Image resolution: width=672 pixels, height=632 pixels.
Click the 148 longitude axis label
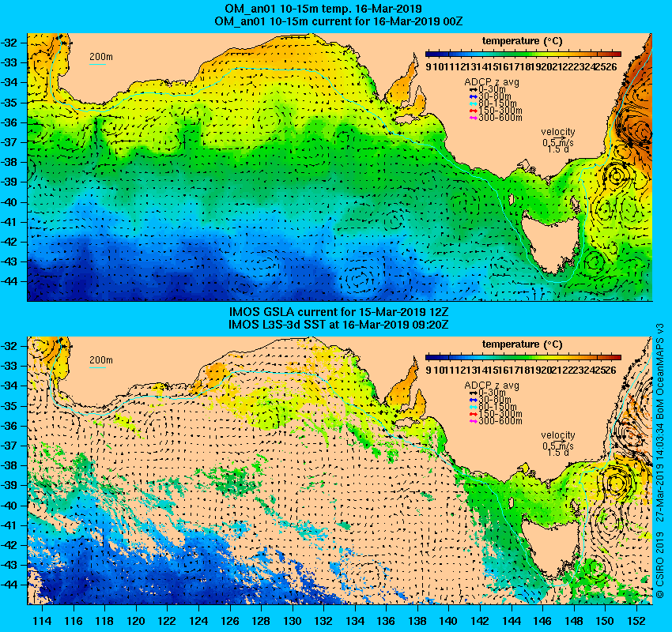574,621
